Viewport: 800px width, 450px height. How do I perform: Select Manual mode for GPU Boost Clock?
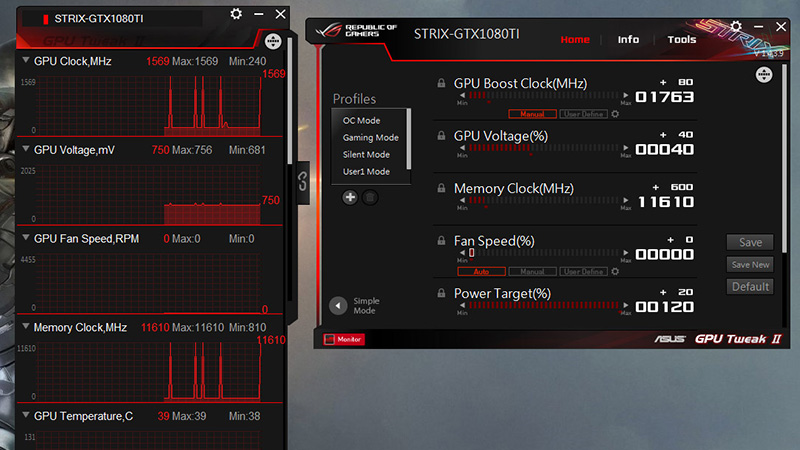click(x=532, y=114)
